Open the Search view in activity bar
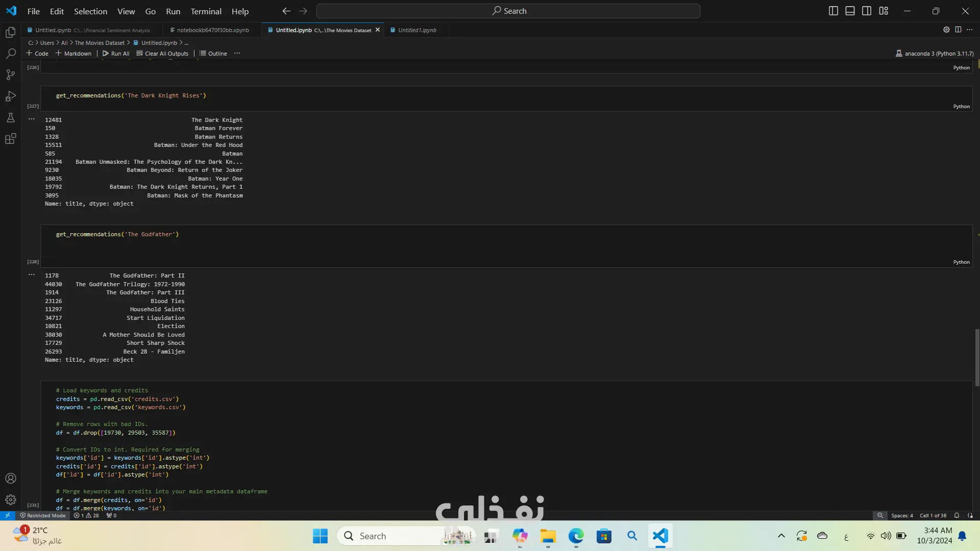The height and width of the screenshot is (551, 980). [11, 54]
